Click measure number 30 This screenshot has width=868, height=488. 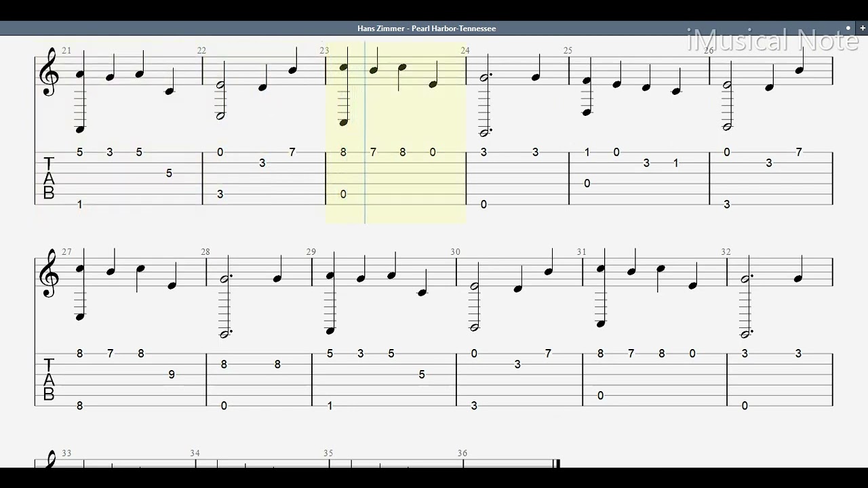(455, 252)
